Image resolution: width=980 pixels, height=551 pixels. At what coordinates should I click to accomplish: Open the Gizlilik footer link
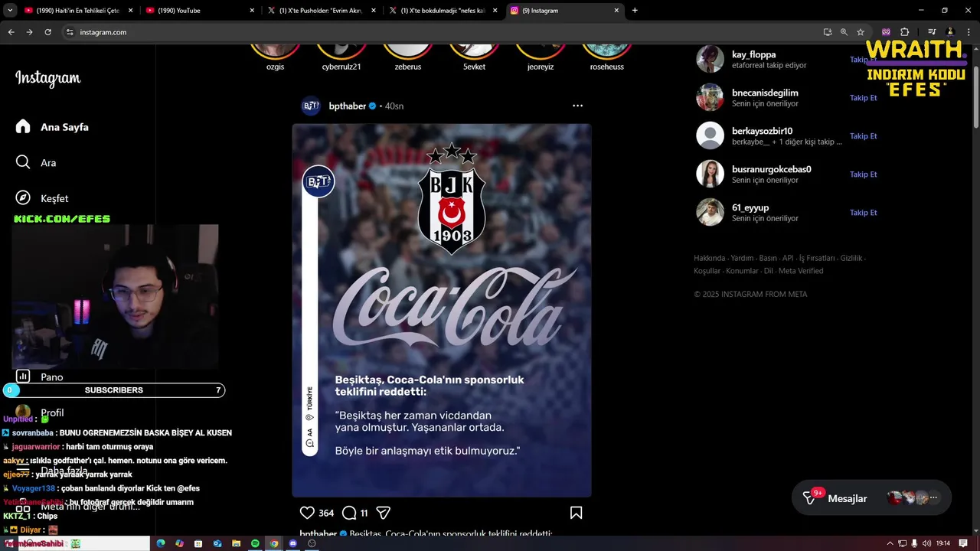pyautogui.click(x=851, y=259)
